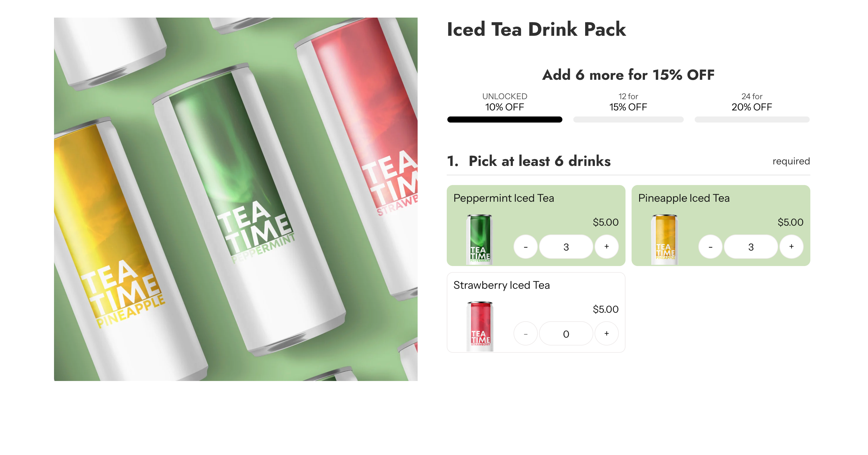
Task: Click the Pineapple can thumbnail
Action: (x=664, y=239)
